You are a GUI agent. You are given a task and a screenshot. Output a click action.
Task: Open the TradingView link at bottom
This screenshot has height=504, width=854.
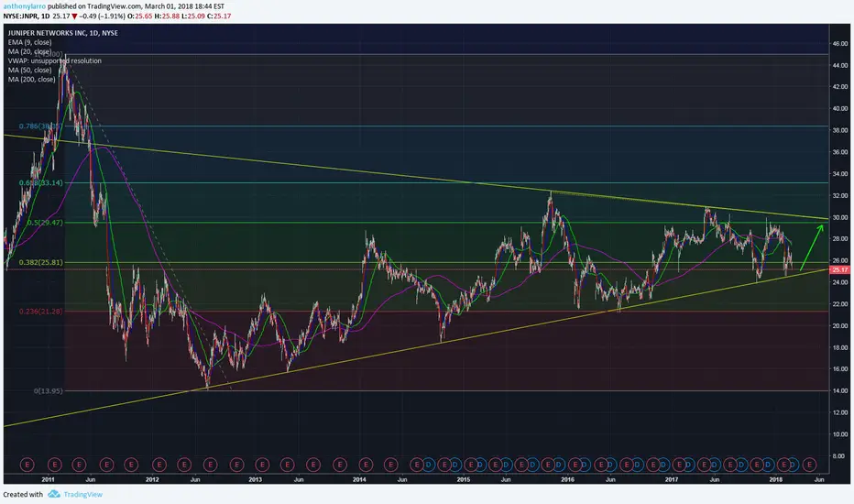(x=82, y=494)
